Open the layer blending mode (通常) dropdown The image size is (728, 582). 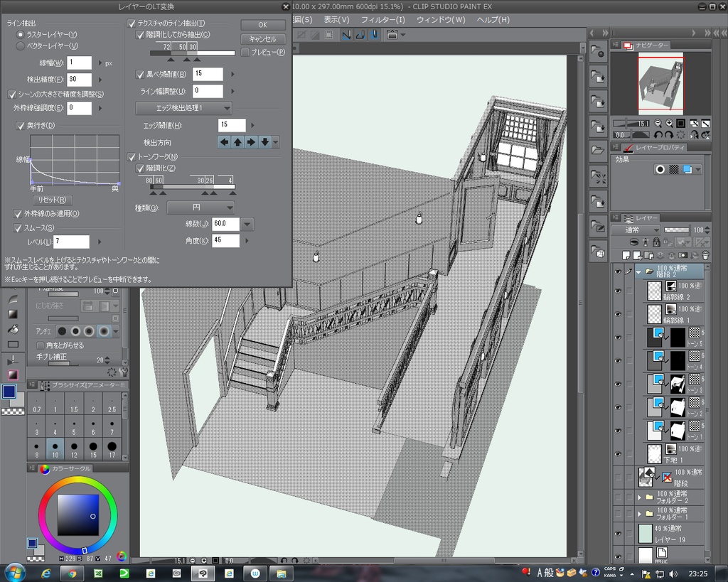635,230
